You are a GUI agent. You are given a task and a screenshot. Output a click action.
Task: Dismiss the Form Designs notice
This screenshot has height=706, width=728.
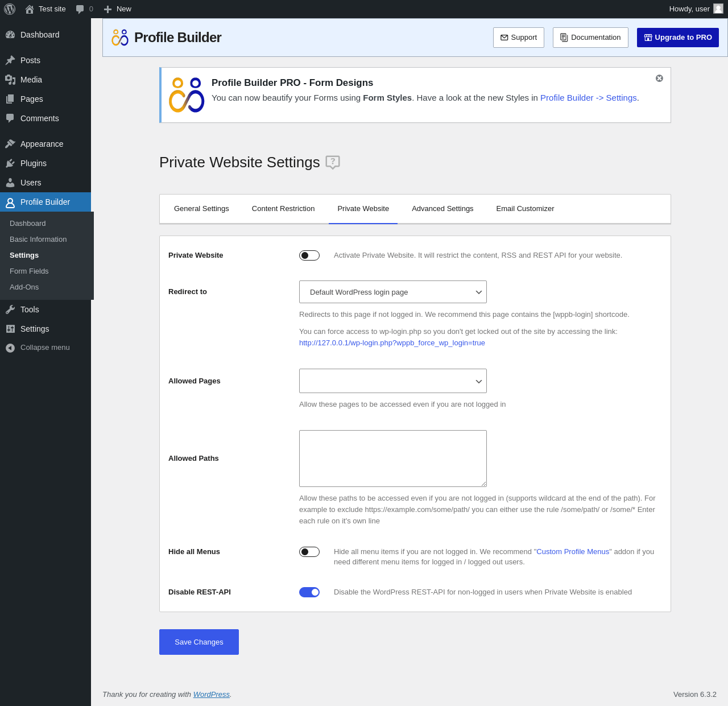coord(659,78)
